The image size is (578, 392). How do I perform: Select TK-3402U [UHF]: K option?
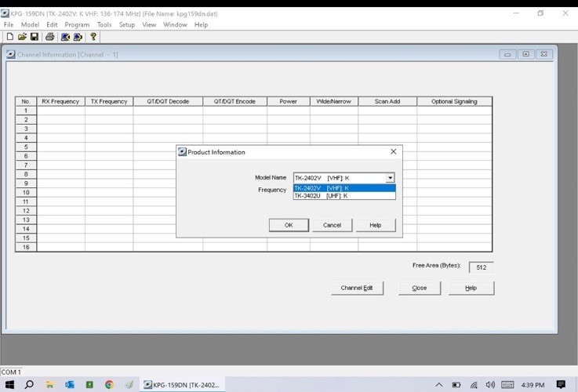pos(344,196)
